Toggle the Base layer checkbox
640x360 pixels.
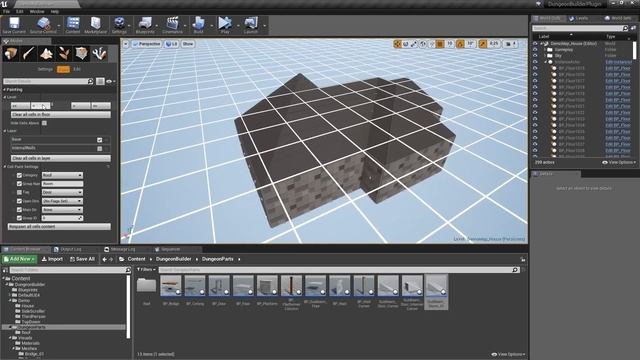100,140
